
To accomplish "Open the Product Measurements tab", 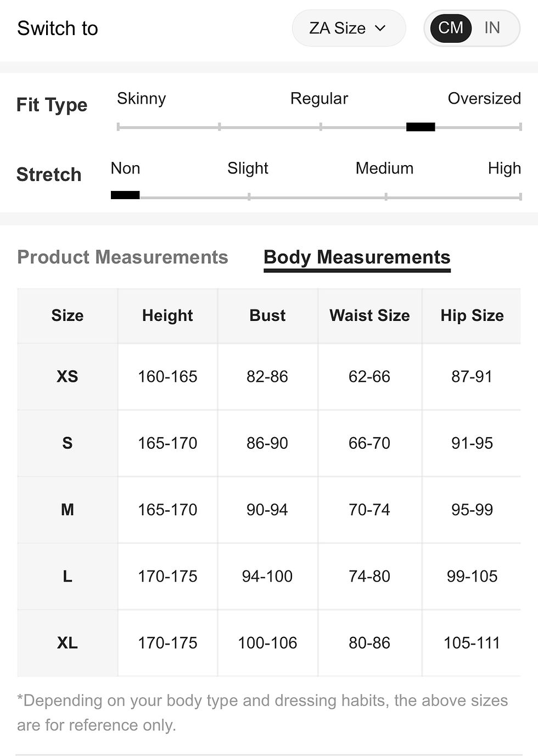I will click(122, 257).
